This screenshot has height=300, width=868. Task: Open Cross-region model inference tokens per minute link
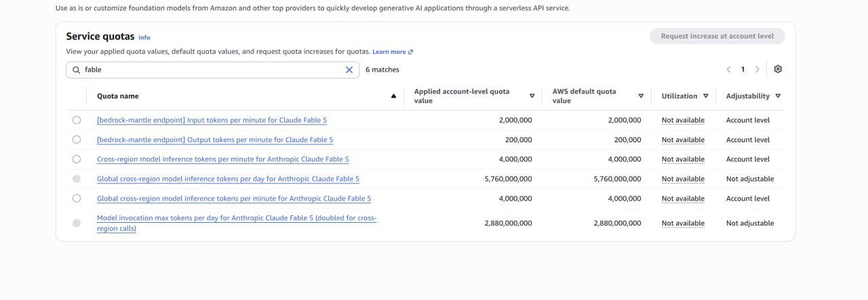click(x=223, y=159)
